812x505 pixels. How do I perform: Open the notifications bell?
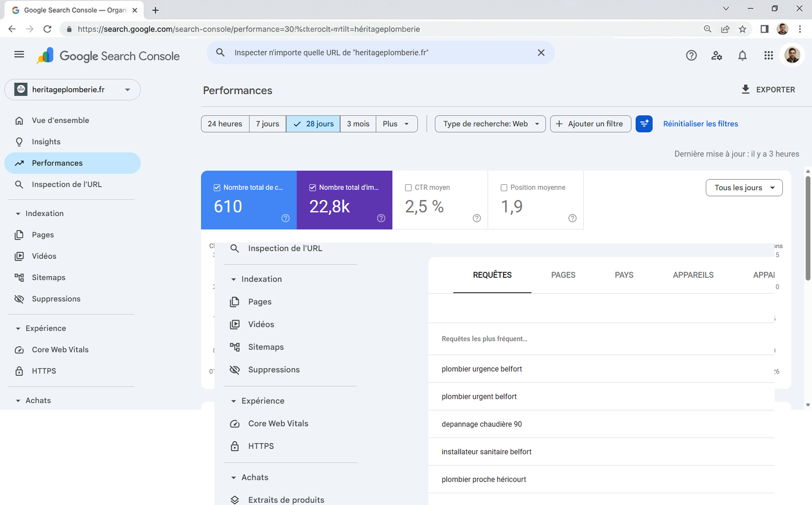(742, 56)
